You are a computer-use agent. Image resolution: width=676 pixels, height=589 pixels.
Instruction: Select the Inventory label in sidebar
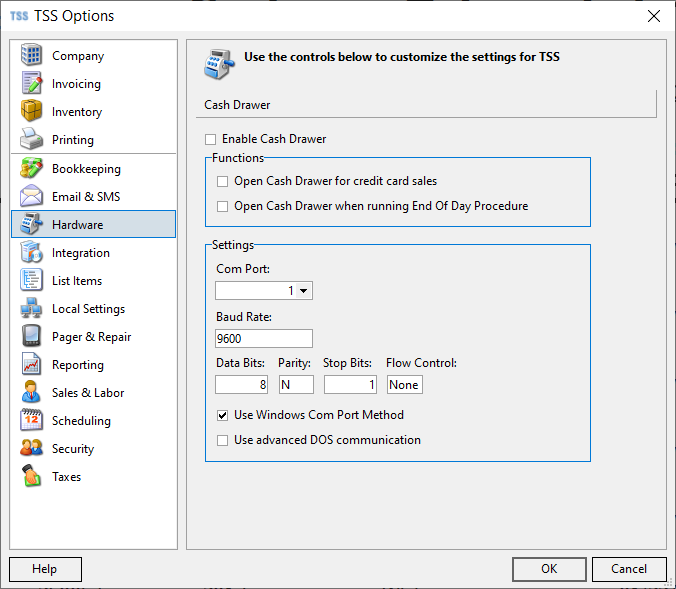point(77,112)
